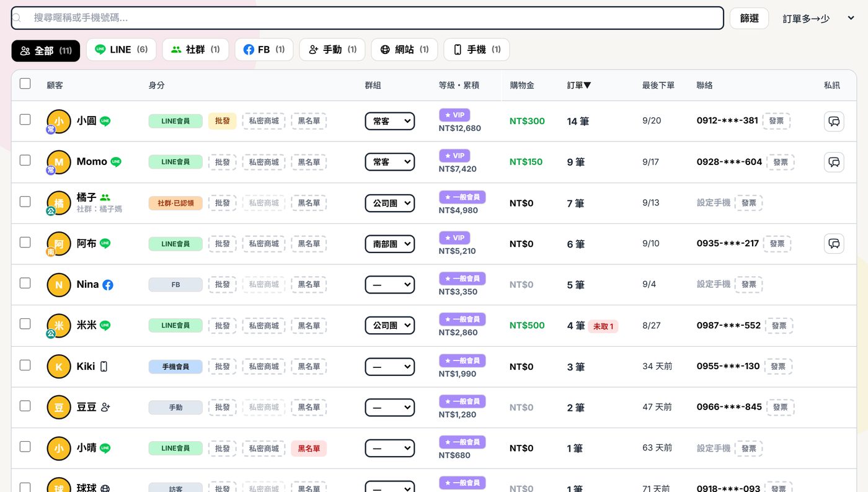Switch to the FB (1) tab
The width and height of the screenshot is (868, 492).
tap(264, 50)
